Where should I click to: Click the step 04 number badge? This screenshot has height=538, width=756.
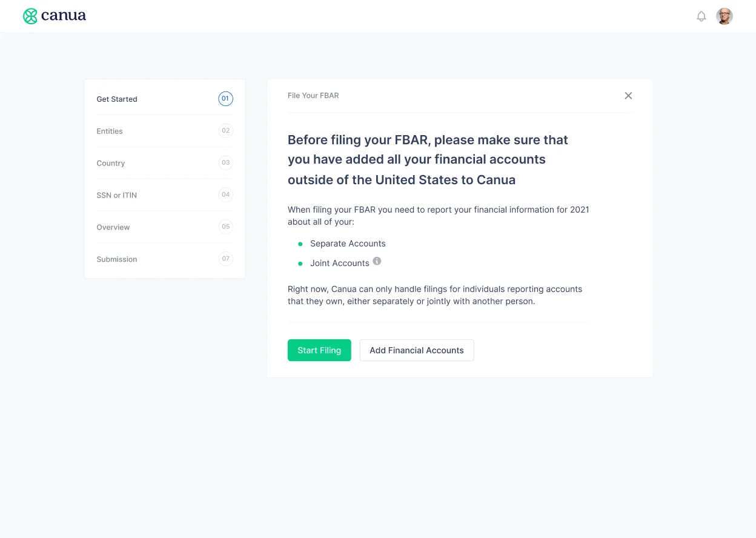pyautogui.click(x=225, y=194)
